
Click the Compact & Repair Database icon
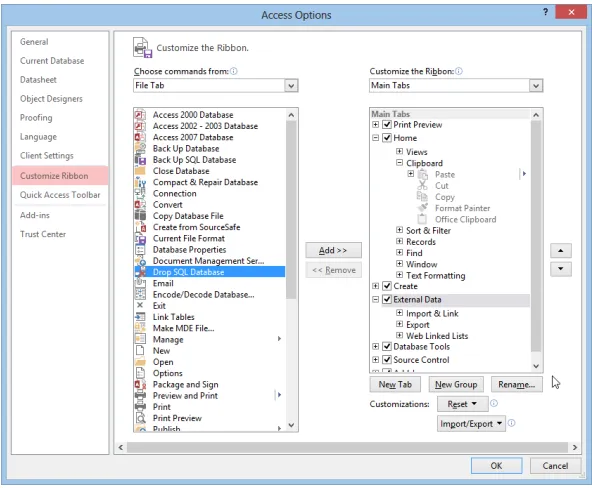(140, 182)
